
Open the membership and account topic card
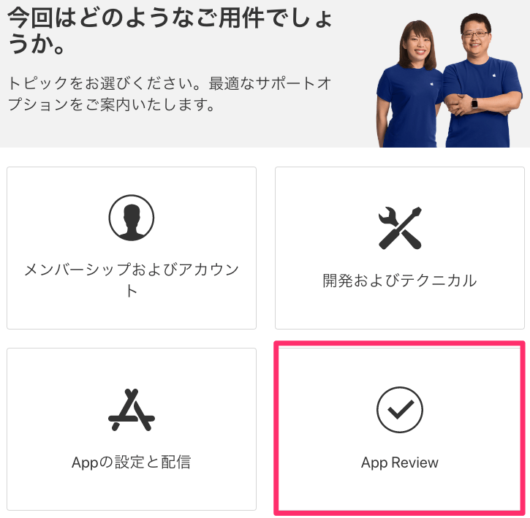(x=131, y=248)
